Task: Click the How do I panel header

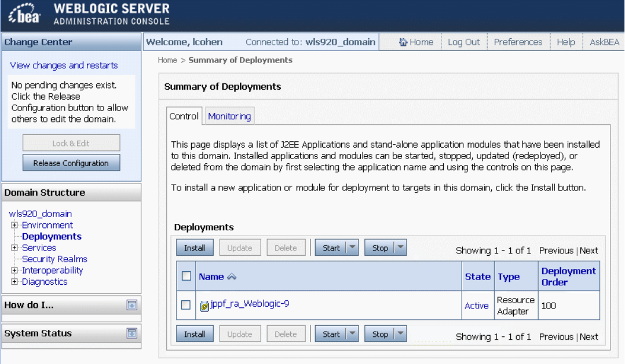Action: pos(71,305)
